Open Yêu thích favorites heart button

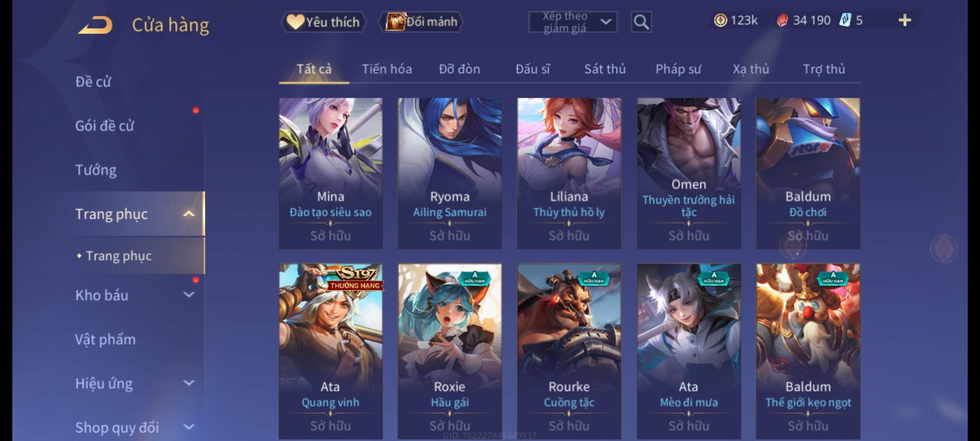pyautogui.click(x=323, y=22)
